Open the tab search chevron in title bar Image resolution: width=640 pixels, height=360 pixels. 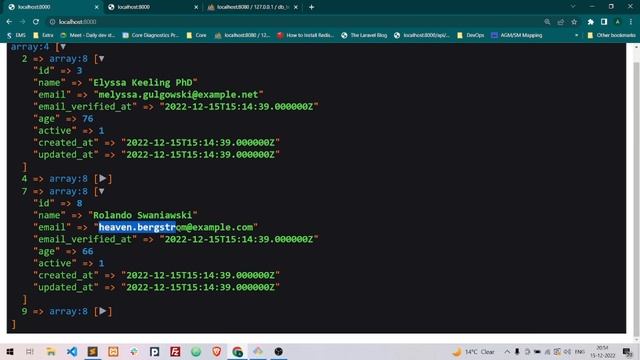click(573, 7)
